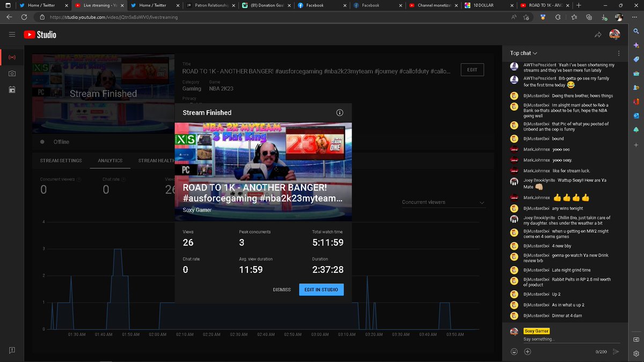Click the Read aloud icon in address bar
This screenshot has height=362, width=644.
pos(514,17)
